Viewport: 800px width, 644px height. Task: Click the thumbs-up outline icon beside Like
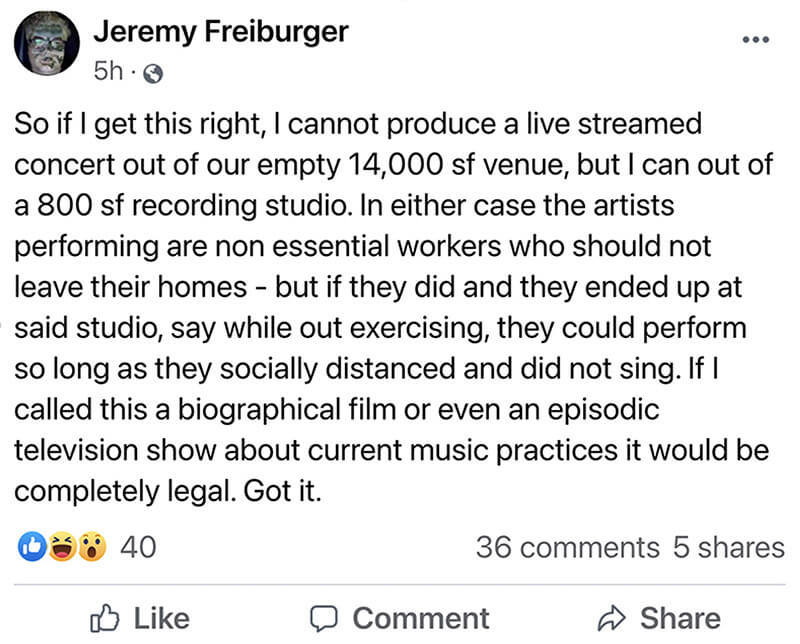pos(105,618)
